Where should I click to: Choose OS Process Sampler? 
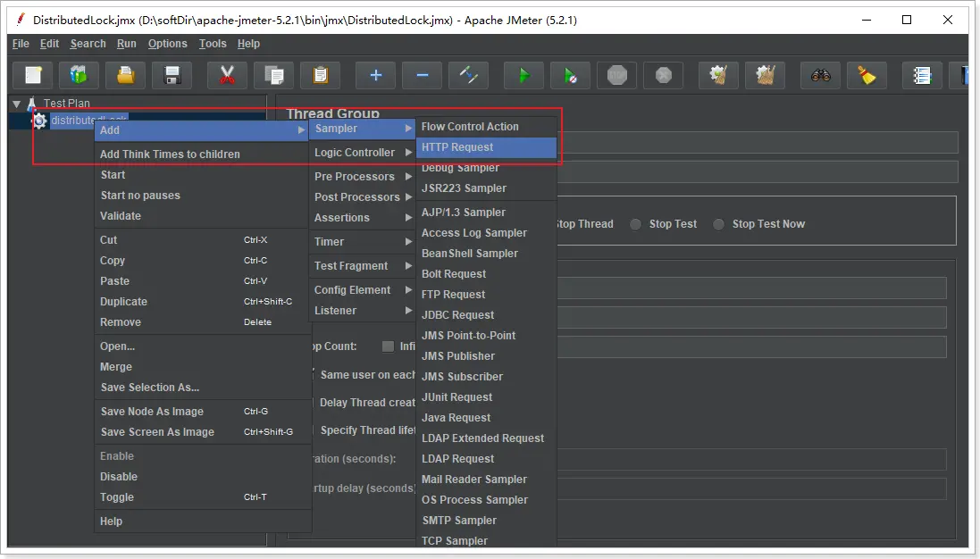click(486, 500)
